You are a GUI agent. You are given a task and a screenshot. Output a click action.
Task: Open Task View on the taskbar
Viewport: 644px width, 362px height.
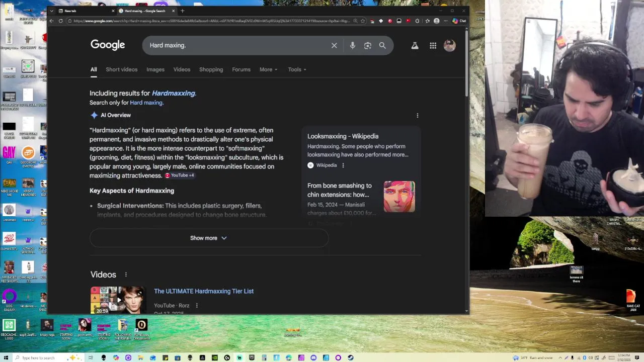coord(91,357)
